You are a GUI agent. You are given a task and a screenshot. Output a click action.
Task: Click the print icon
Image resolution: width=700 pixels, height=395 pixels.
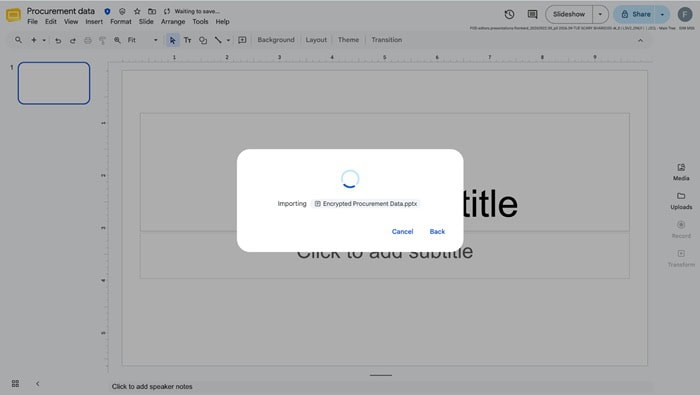pyautogui.click(x=88, y=40)
